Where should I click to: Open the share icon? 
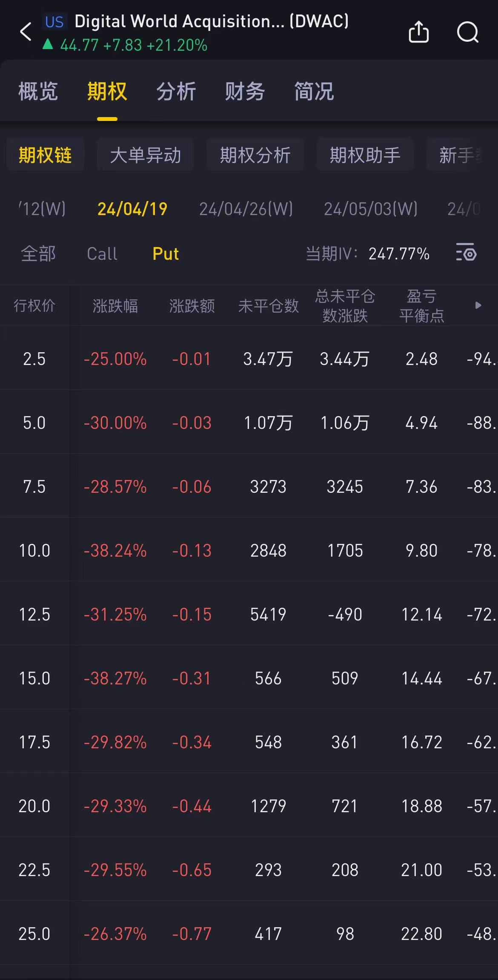419,32
